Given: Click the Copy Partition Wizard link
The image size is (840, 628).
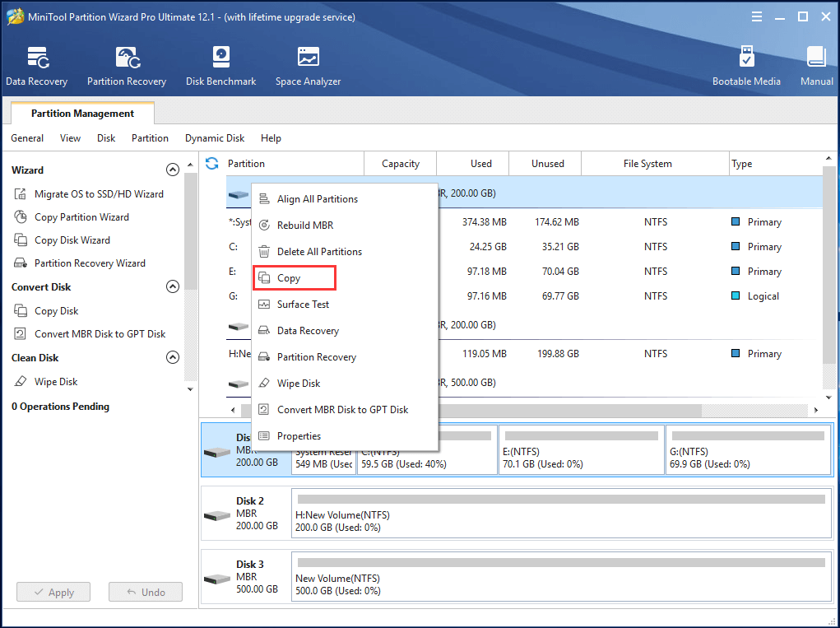Looking at the screenshot, I should click(82, 217).
